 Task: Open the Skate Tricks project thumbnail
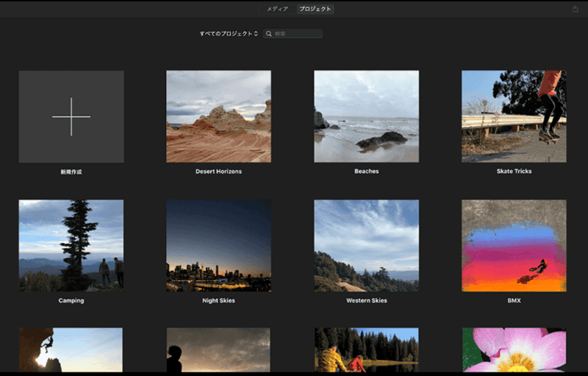pos(514,116)
